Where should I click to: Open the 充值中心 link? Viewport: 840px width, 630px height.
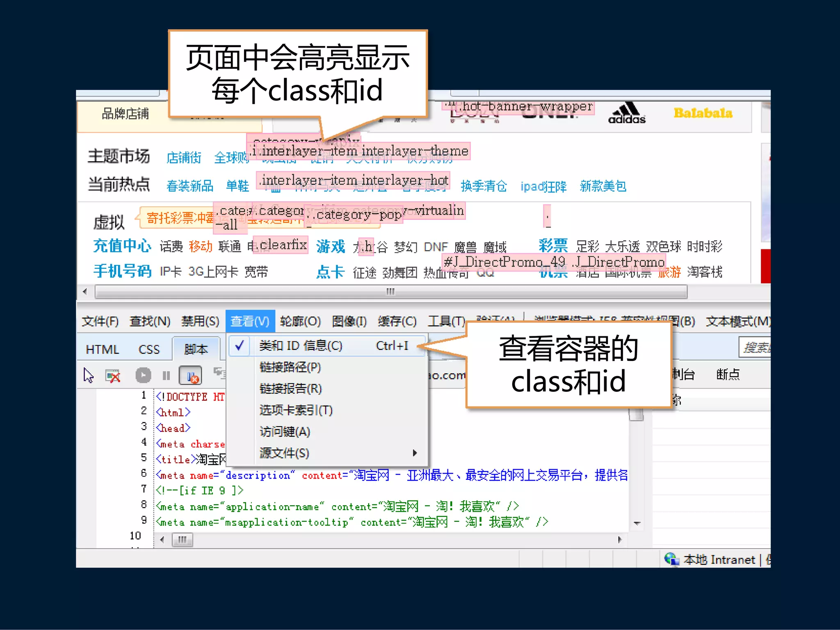122,246
